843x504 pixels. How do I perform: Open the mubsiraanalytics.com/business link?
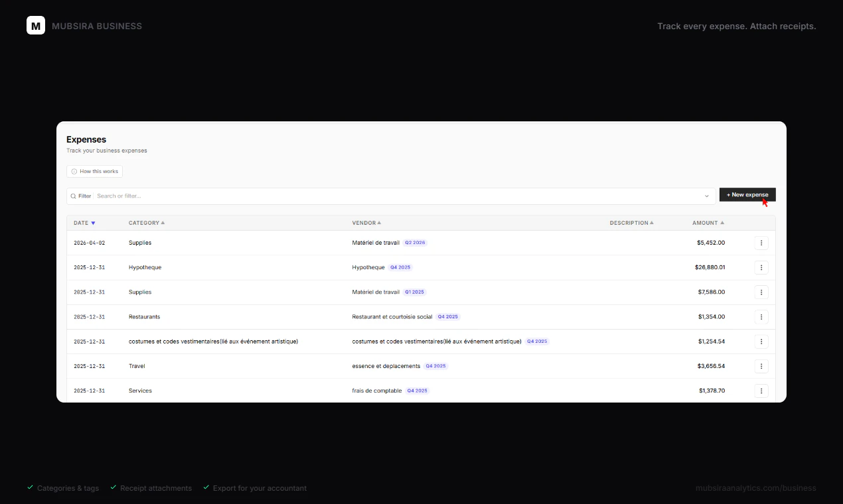tap(756, 487)
